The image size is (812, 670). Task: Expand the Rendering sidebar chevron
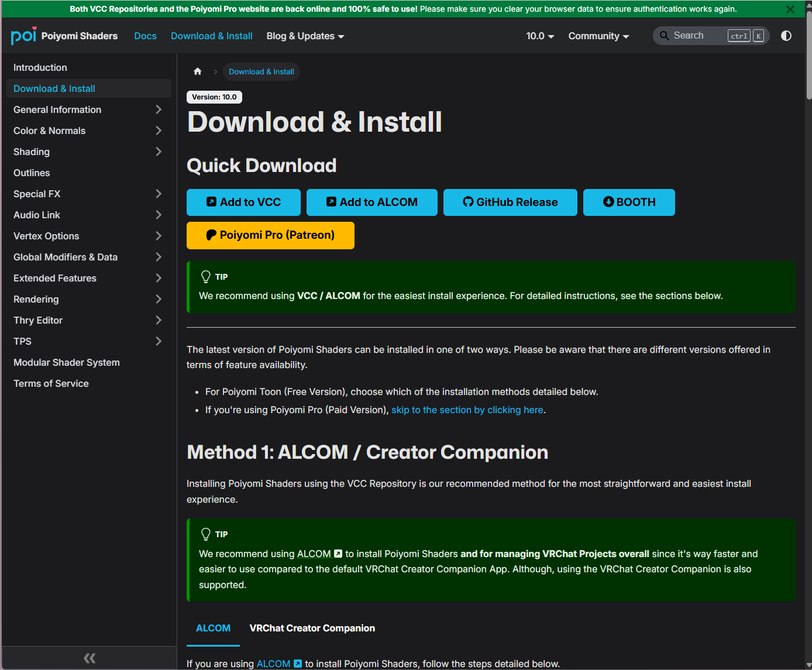(159, 299)
